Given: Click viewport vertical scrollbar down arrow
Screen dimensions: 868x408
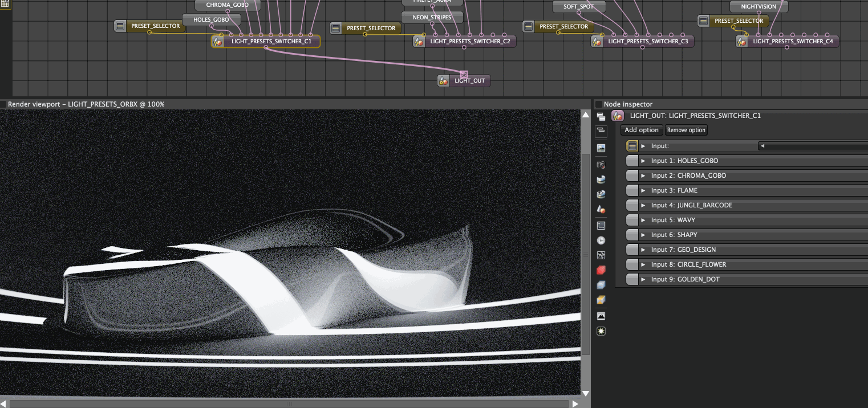Looking at the screenshot, I should (x=586, y=393).
